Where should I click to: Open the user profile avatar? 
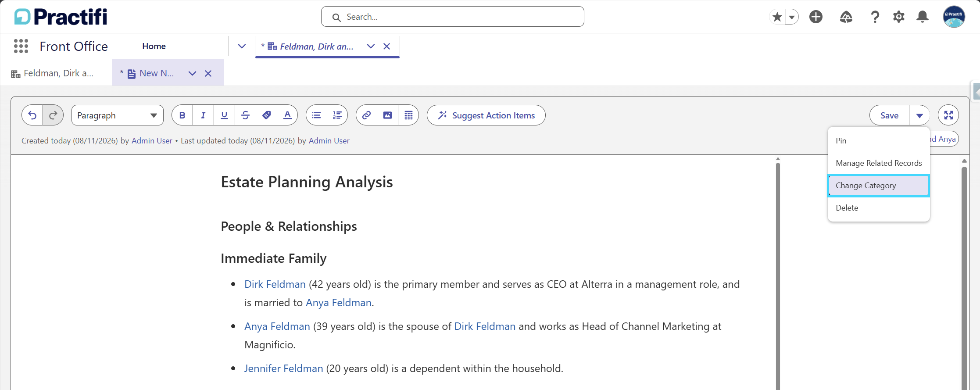tap(954, 17)
